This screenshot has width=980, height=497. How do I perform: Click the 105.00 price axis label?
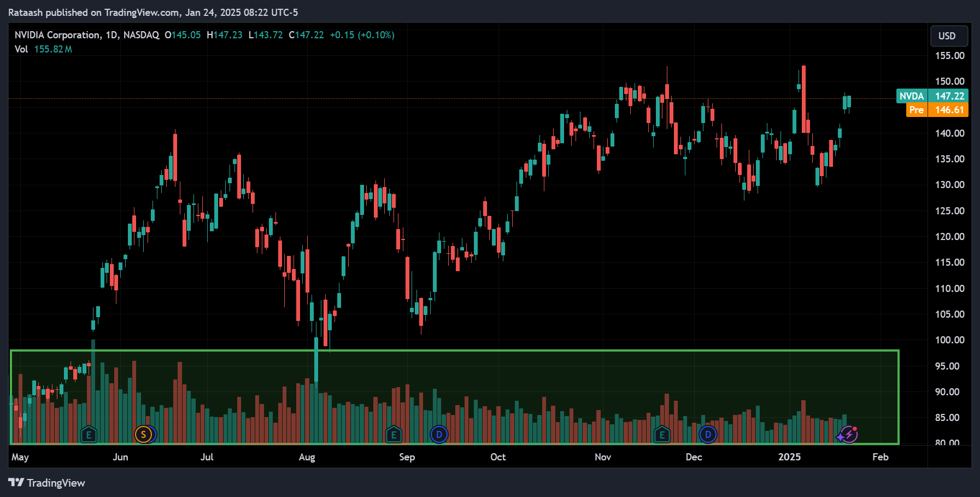949,314
